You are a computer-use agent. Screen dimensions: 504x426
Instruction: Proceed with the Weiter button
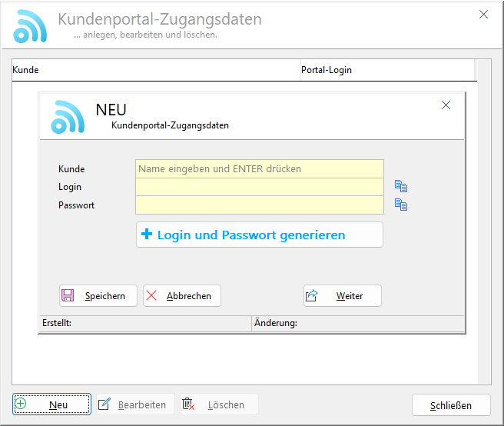click(342, 296)
